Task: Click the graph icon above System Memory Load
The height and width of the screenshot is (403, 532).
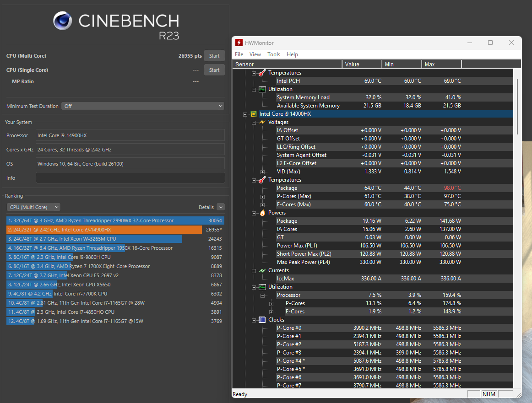Action: point(262,89)
